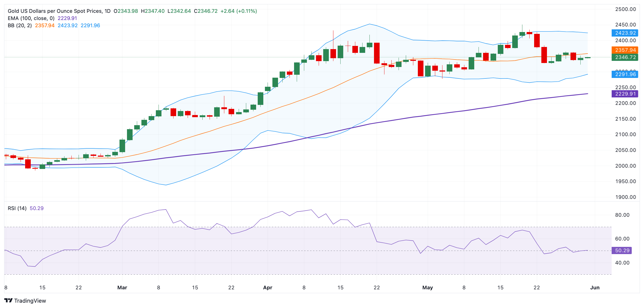
Task: Click the May label on time axis
Action: (427, 287)
